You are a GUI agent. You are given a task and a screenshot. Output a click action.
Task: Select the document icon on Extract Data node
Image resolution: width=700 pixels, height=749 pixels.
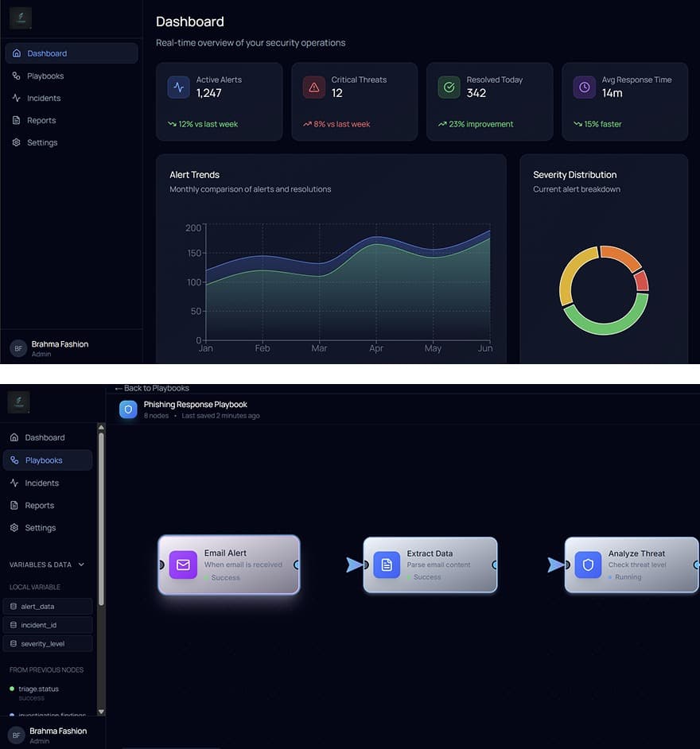[x=387, y=565]
